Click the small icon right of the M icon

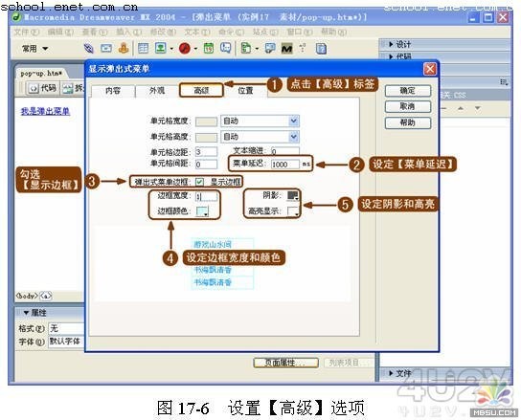[x=303, y=48]
